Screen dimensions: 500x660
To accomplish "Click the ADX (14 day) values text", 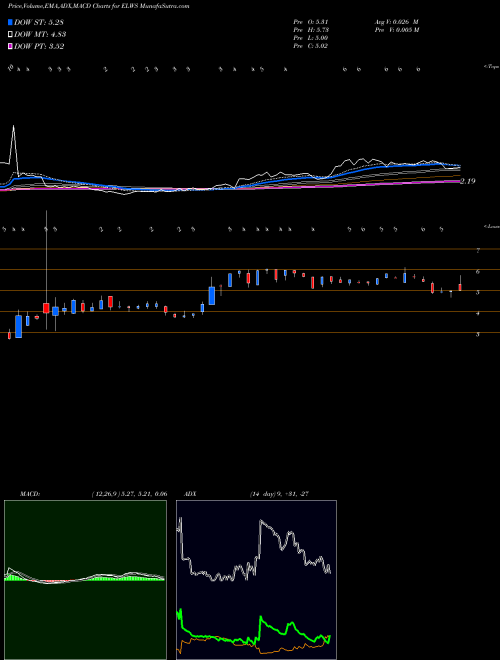I will [x=279, y=493].
